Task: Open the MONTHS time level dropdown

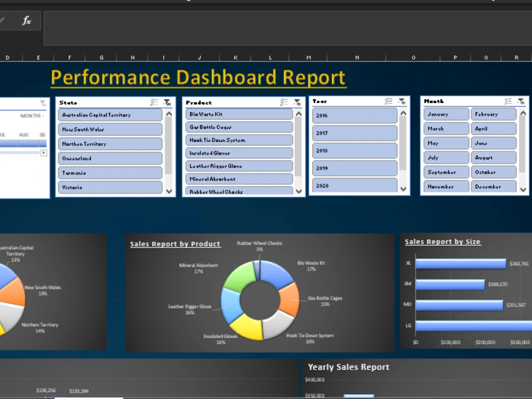Action: pyautogui.click(x=32, y=115)
